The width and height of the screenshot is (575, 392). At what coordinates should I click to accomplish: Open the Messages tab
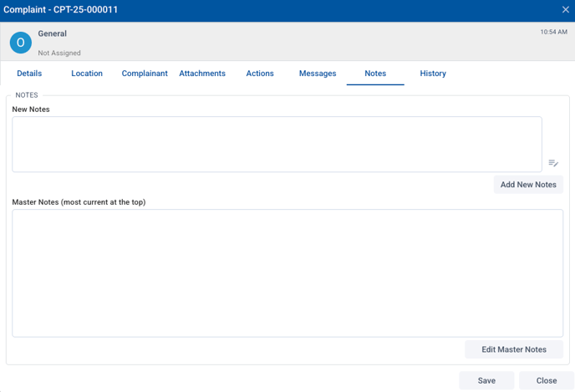[318, 74]
